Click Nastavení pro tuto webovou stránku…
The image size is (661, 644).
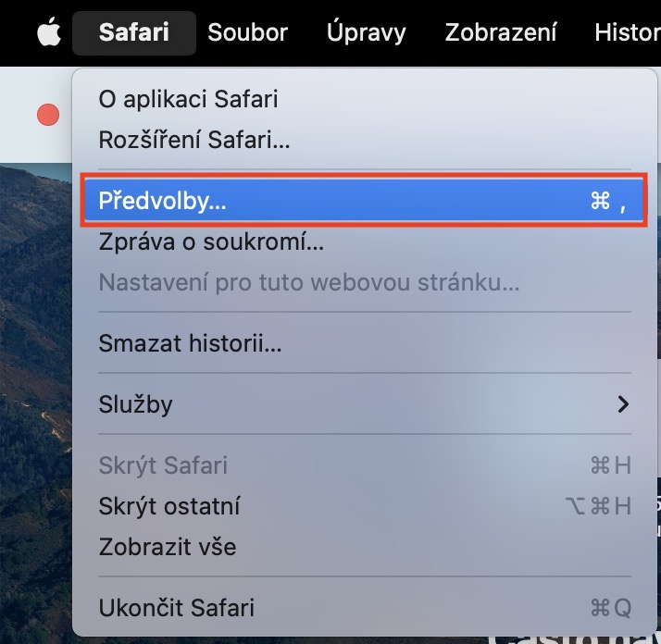click(x=364, y=282)
